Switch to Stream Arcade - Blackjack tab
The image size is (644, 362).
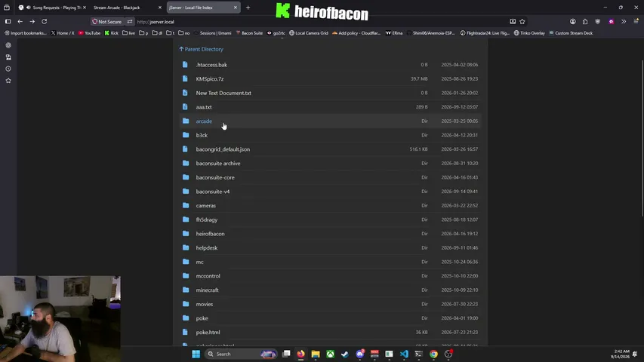click(x=123, y=8)
